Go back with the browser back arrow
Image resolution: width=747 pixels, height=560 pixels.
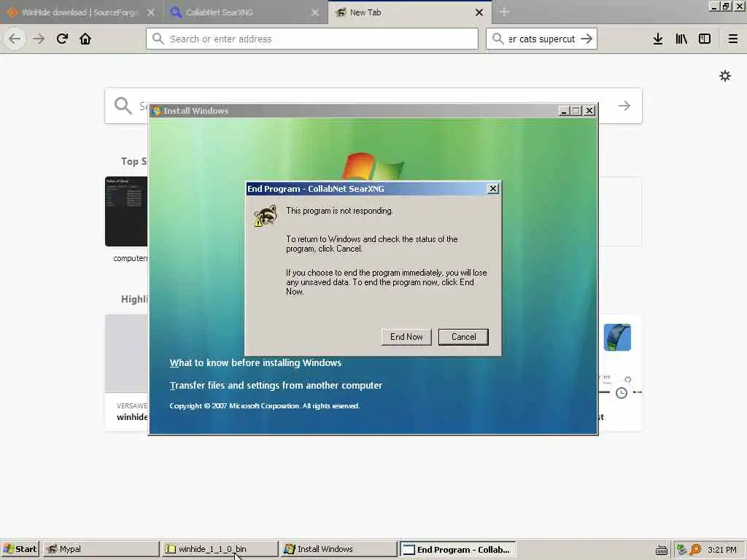(15, 39)
